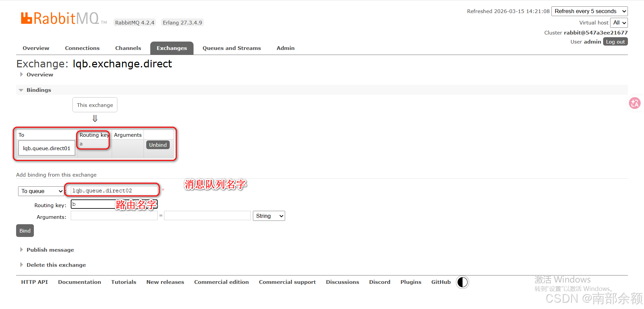Open the Admin tab
Screen dimensions: 644x309
click(x=285, y=48)
